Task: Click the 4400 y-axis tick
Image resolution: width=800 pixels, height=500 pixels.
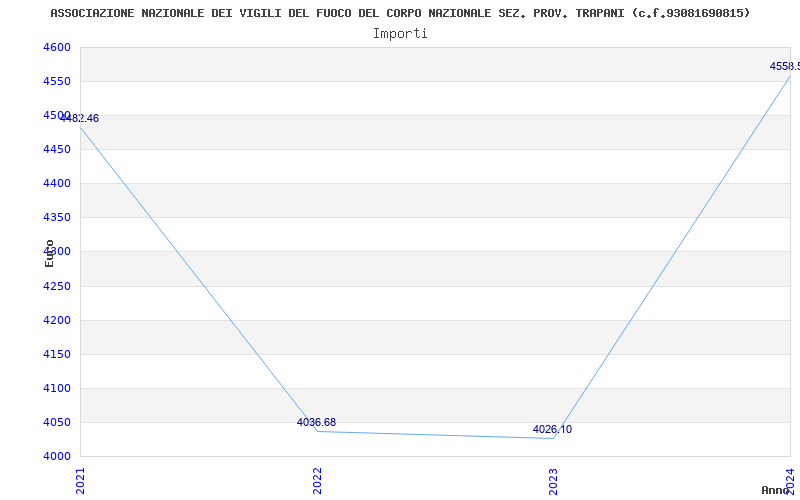Action: (57, 184)
